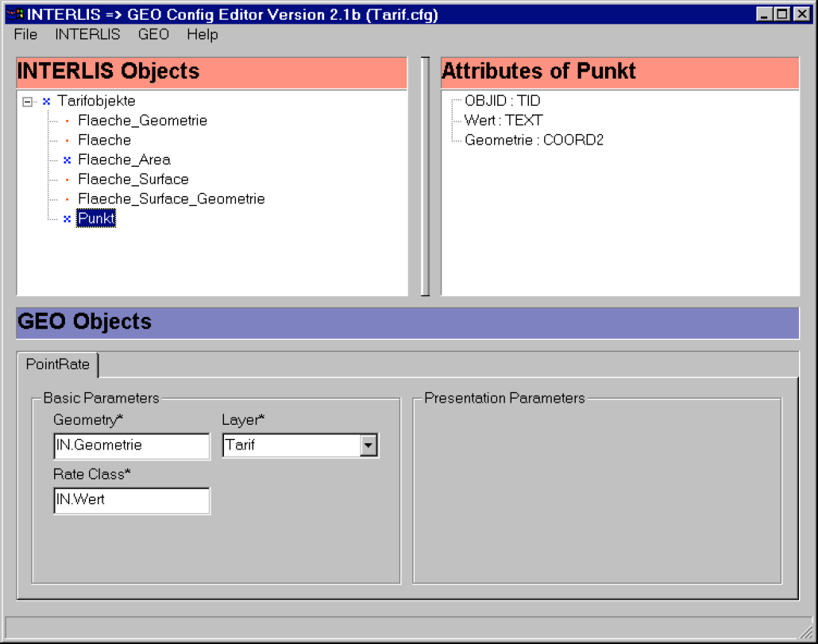
Task: Click the blue cross icon beside Tarifobjekte
Action: click(46, 101)
